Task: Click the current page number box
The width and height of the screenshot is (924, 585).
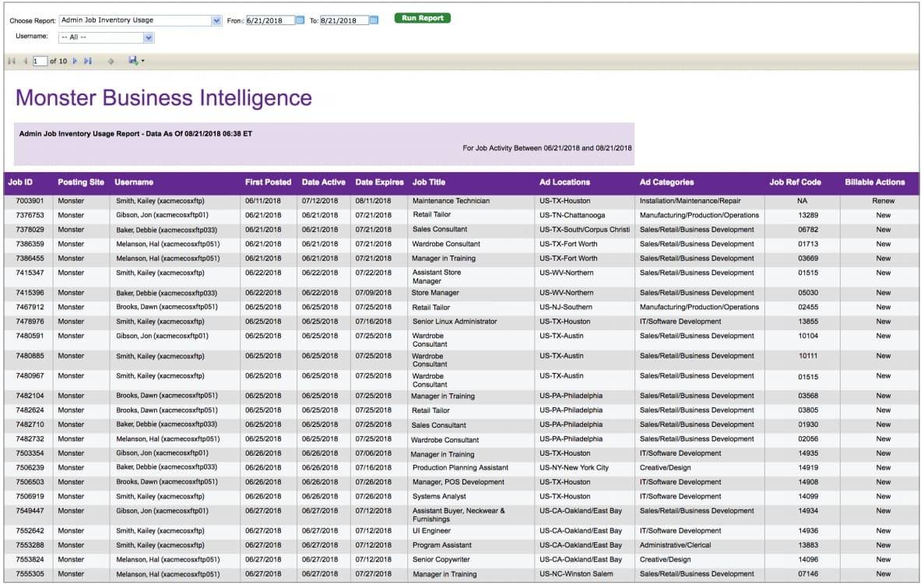Action: 40,61
